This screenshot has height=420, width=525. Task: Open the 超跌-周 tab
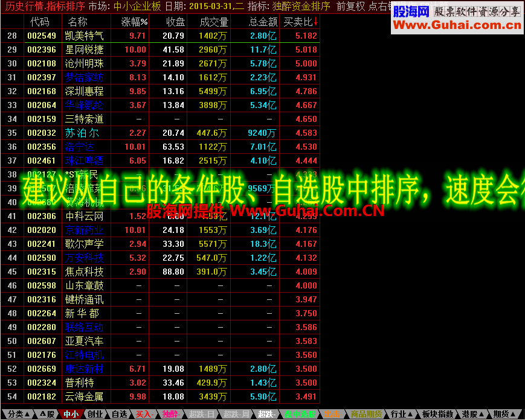click(x=236, y=415)
